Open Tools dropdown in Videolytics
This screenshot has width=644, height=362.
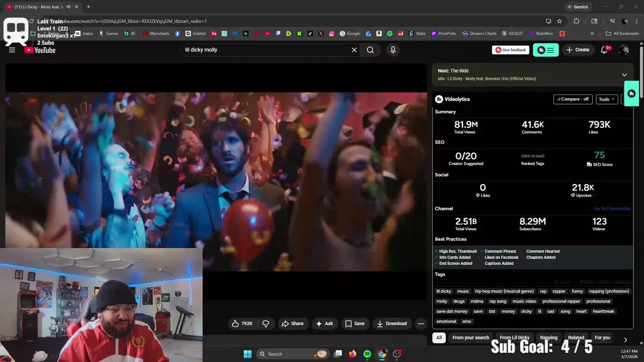point(607,99)
